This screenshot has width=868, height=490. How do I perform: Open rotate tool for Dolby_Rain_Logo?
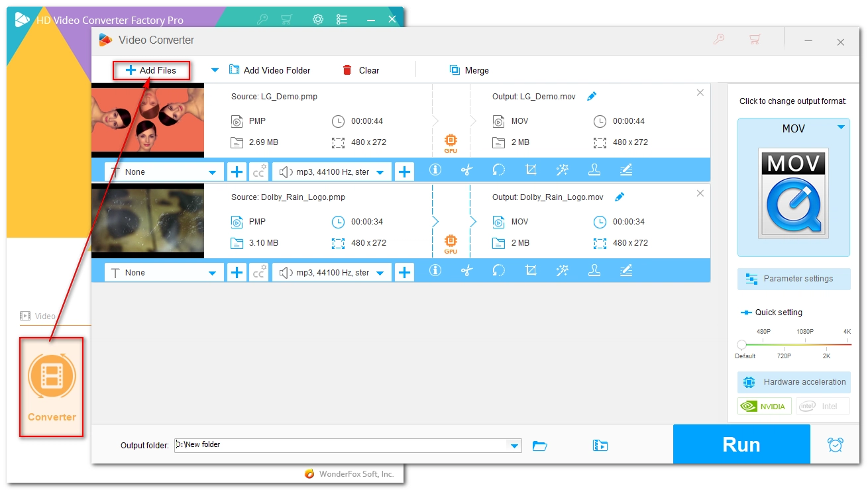[x=499, y=271]
